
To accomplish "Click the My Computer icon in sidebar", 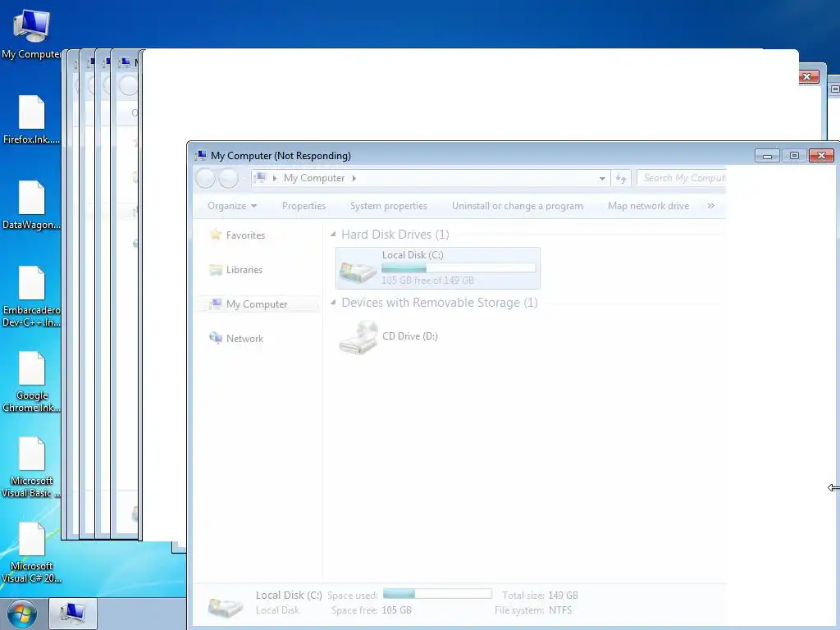I will tap(216, 304).
